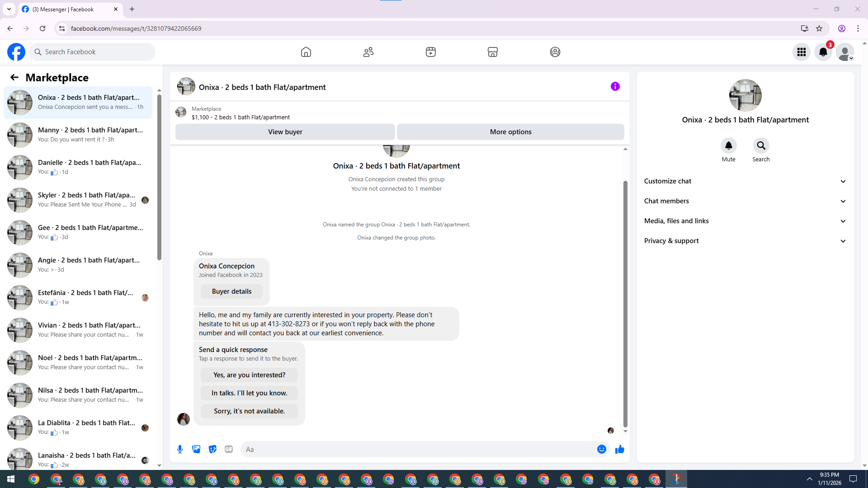Open the Estefânia conversation in the list
This screenshot has height=488, width=868.
pos(78,297)
